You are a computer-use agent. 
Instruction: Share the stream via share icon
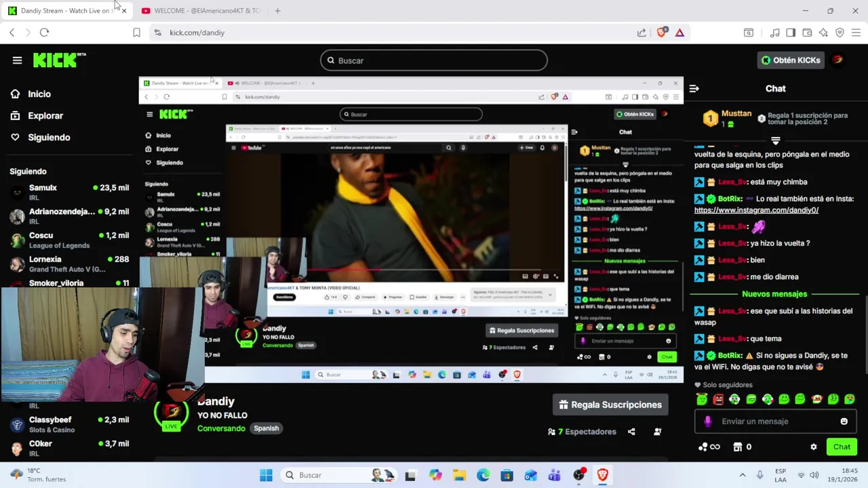[631, 432]
